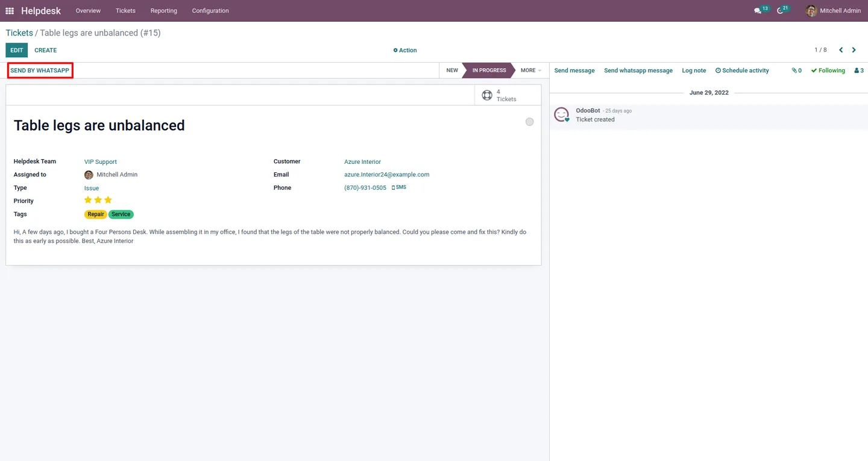868x461 pixels.
Task: Click SEND BY WHATSAPP button
Action: coord(40,71)
